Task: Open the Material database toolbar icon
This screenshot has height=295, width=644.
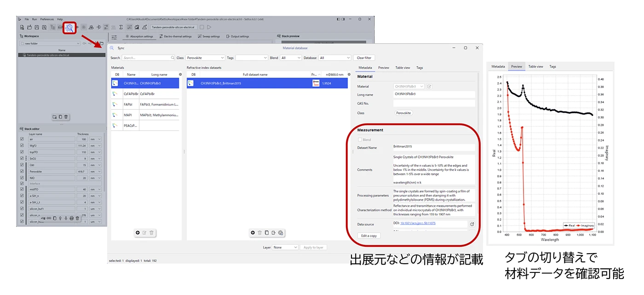Action: [x=70, y=28]
